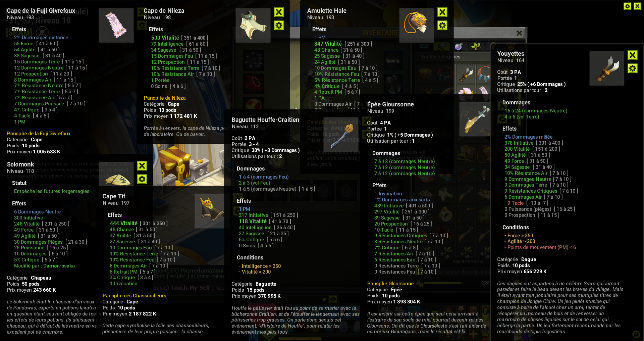Image resolution: width=644 pixels, height=341 pixels.
Task: Select the Youyettes daggers in inventory grid
Action: click(x=466, y=74)
